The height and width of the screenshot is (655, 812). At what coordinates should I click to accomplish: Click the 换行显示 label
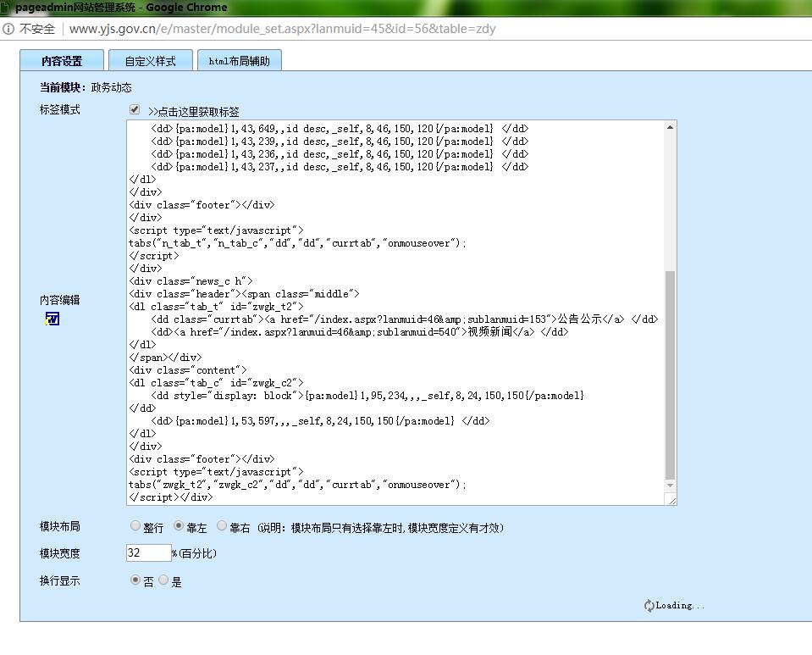tap(59, 580)
